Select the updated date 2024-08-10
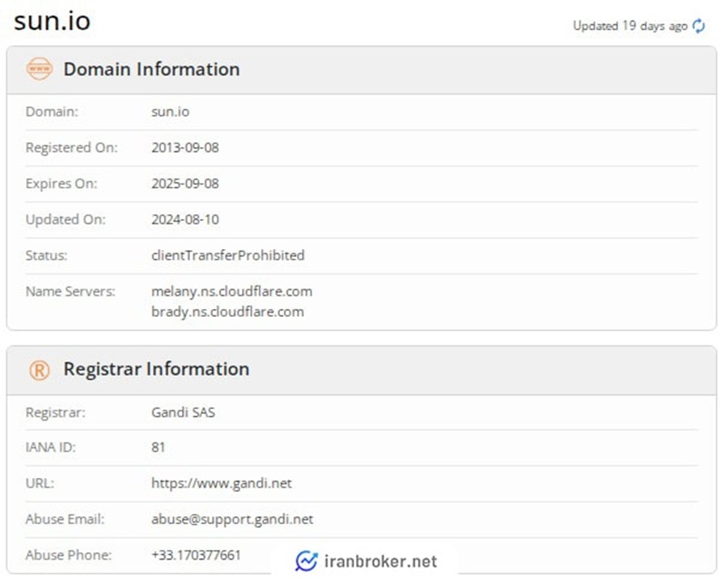The height and width of the screenshot is (579, 728). (185, 220)
